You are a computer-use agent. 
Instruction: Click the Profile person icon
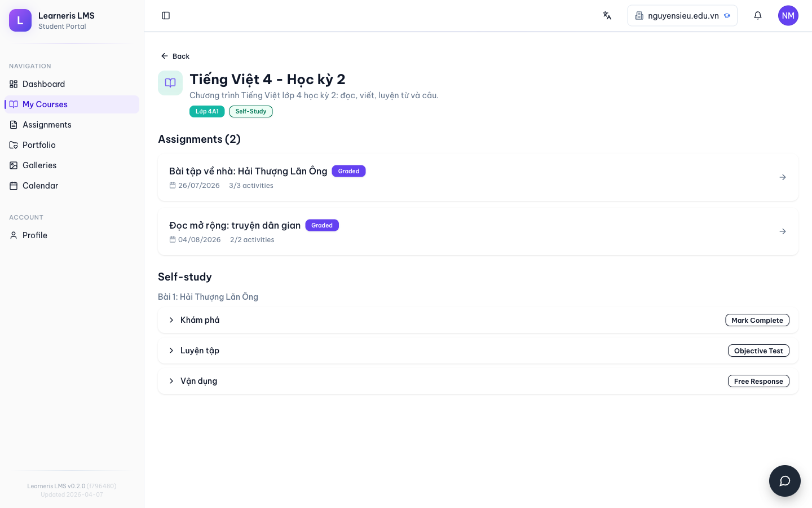point(14,235)
